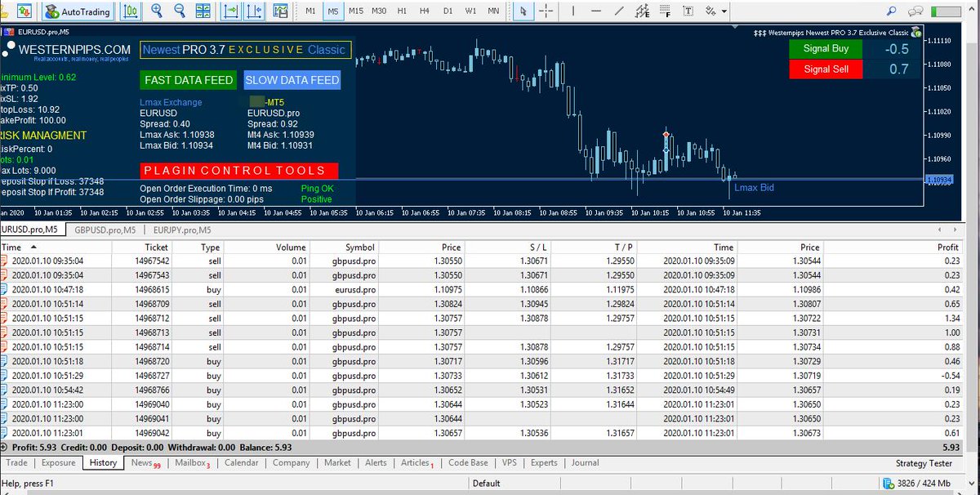Open the shapes tool dropdown arrow
980x495 pixels.
click(x=724, y=11)
